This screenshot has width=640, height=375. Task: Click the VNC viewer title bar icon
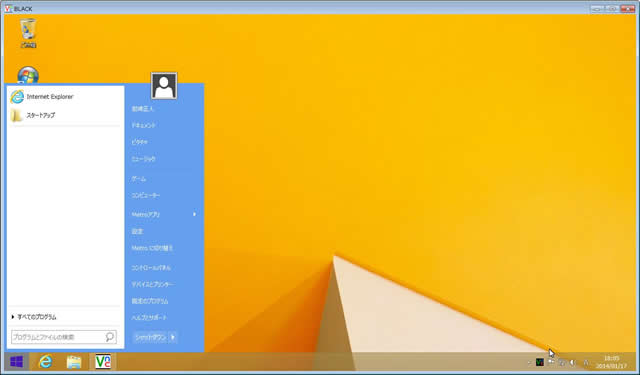click(8, 9)
